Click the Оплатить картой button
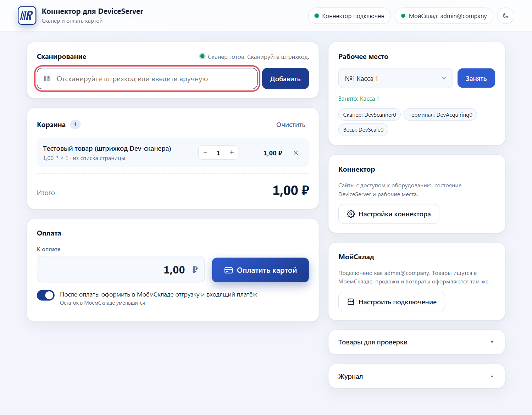532x415 pixels. click(260, 270)
